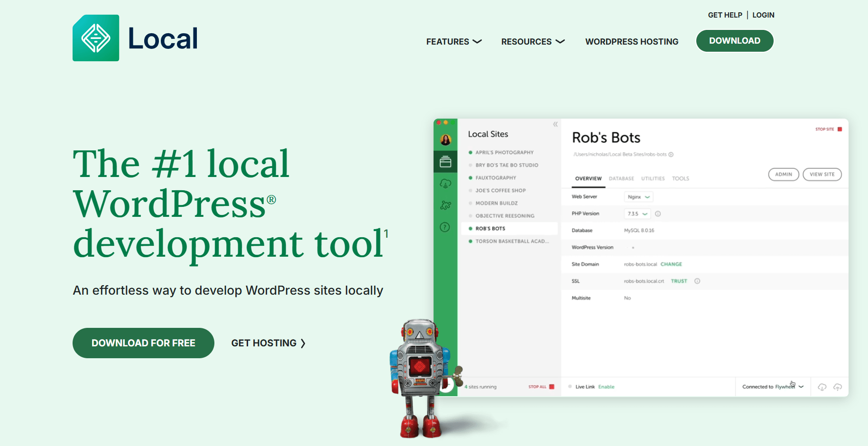This screenshot has width=868, height=446.
Task: Click the cloud connect icon in sidebar
Action: pyautogui.click(x=445, y=184)
